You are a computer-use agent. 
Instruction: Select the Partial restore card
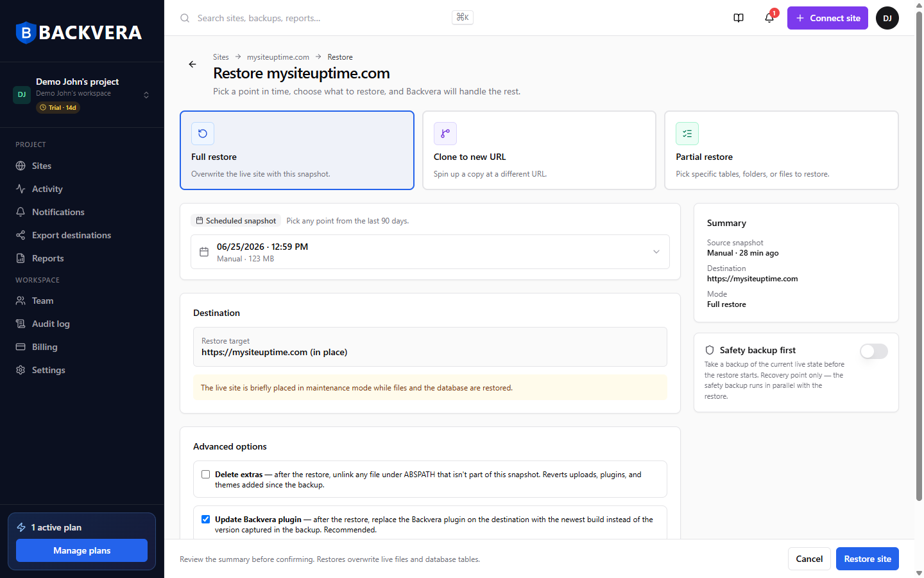point(782,150)
